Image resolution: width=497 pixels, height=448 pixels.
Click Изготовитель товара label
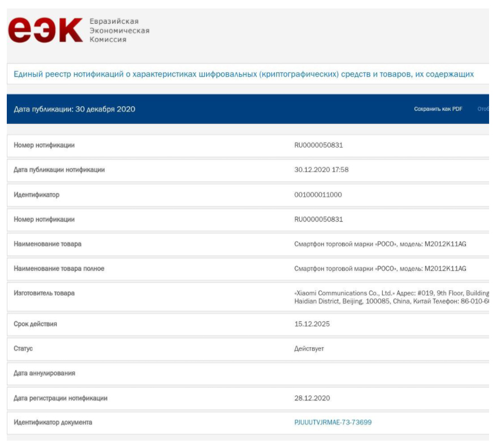[44, 293]
